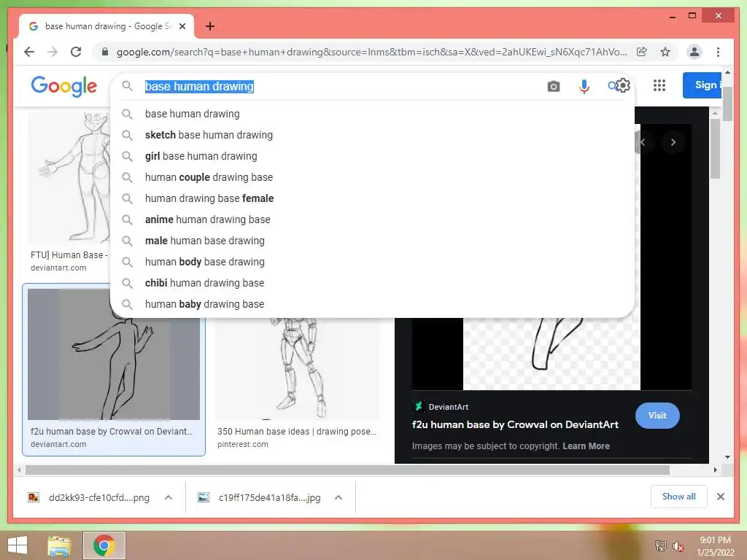Click the preview panel scrollbar thumb
This screenshot has height=560, width=747.
click(715, 149)
